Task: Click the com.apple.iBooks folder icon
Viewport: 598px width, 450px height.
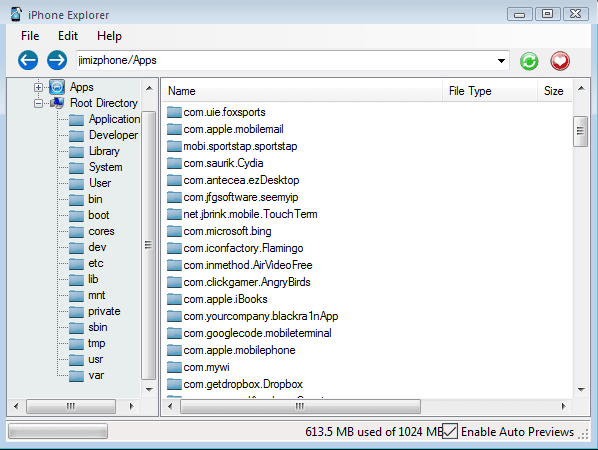Action: [174, 299]
